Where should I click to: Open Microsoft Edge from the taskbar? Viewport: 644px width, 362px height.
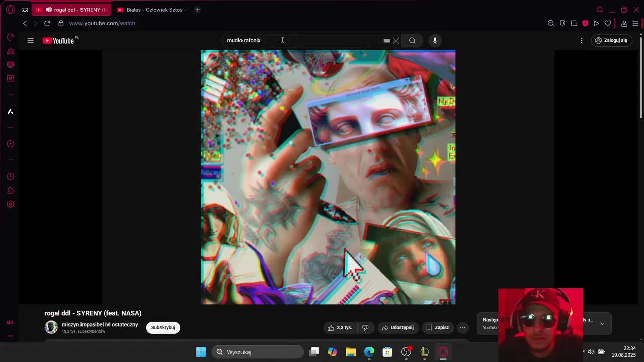[x=369, y=352]
